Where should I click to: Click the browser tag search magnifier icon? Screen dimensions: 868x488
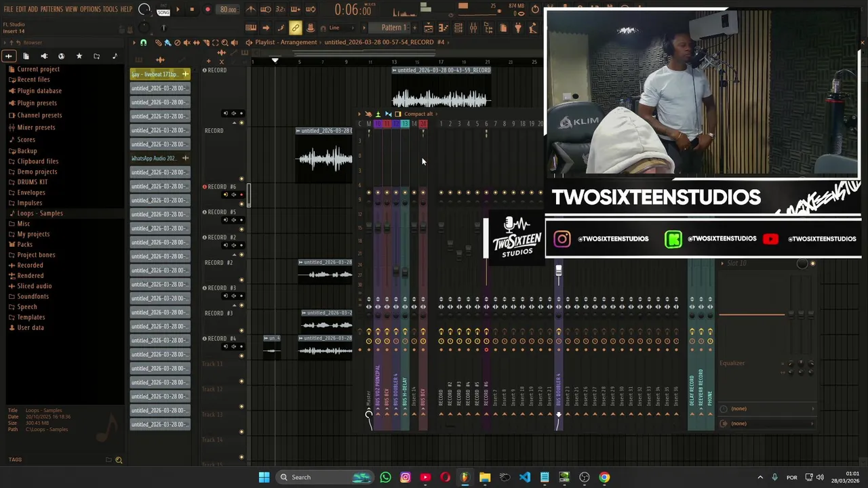tap(119, 460)
